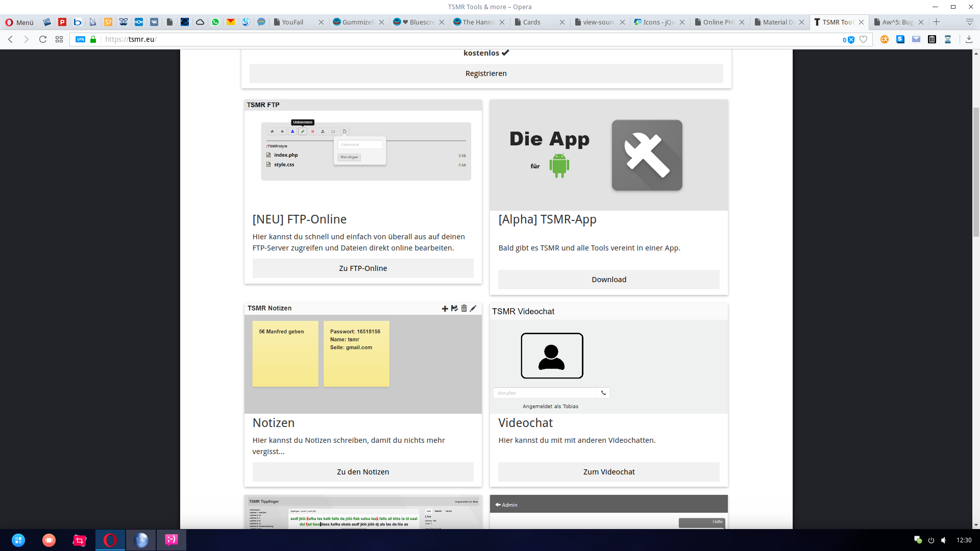Click the green lock security badge

(x=93, y=39)
